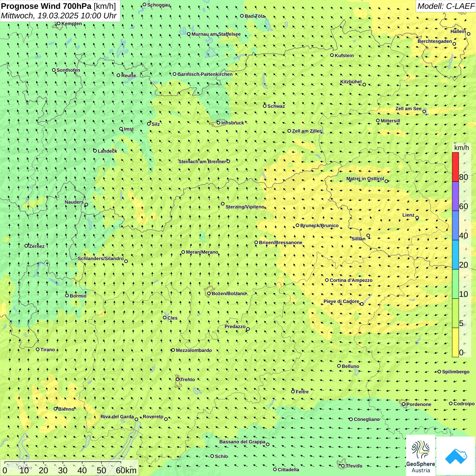
Task: Click the Treviso city marker
Action: point(343,466)
